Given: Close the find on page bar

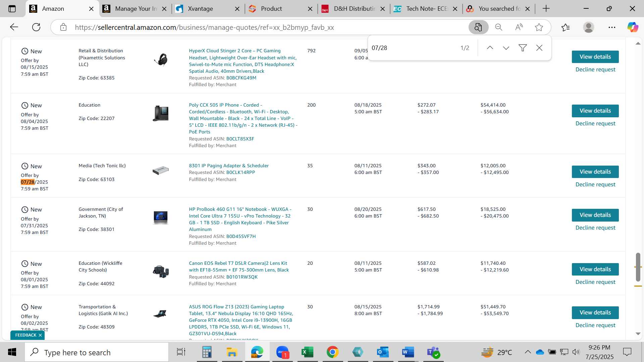Looking at the screenshot, I should point(539,48).
